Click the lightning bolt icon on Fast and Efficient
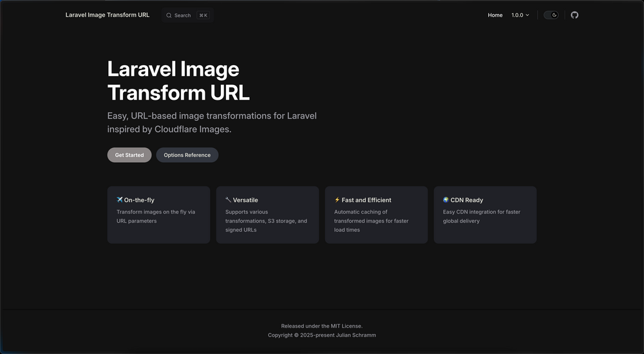 (x=337, y=200)
